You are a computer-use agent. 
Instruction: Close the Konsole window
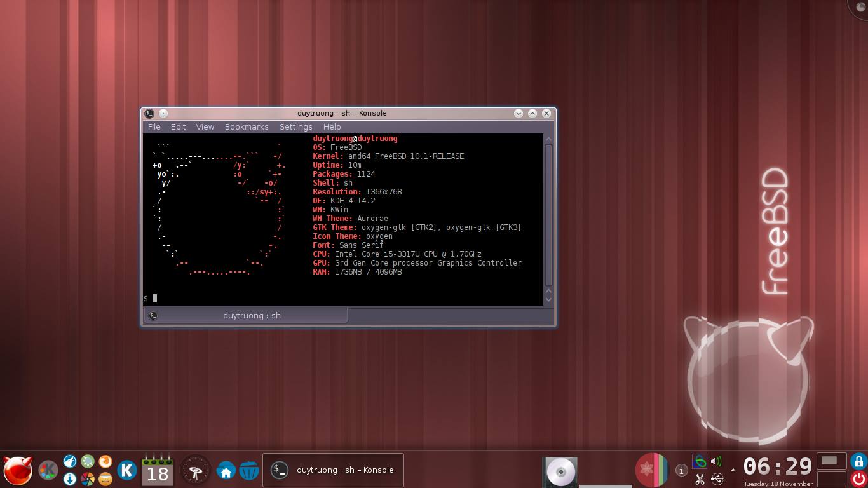pyautogui.click(x=546, y=114)
